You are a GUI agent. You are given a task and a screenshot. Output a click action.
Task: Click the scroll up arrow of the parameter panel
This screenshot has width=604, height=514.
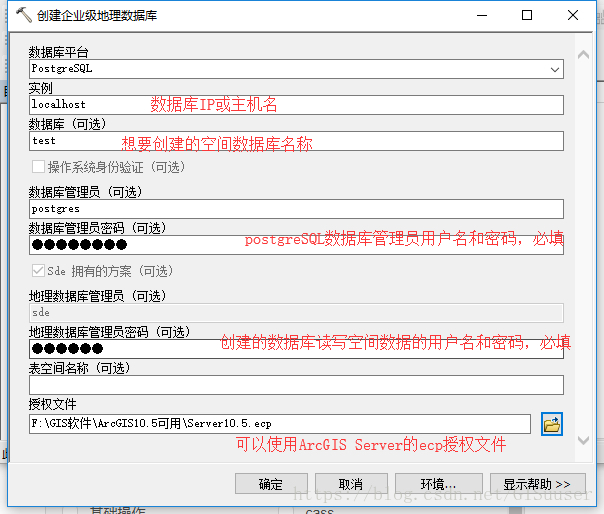click(x=583, y=55)
